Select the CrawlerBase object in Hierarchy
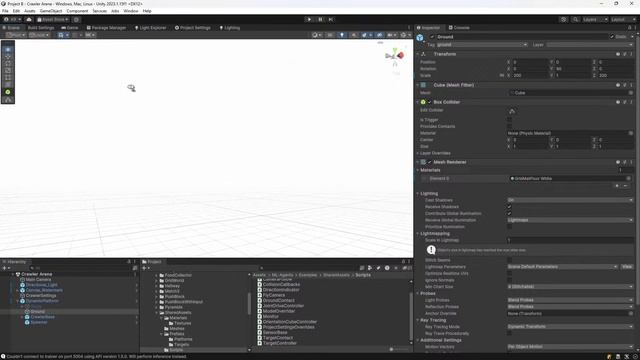The width and height of the screenshot is (640, 360). click(x=42, y=317)
